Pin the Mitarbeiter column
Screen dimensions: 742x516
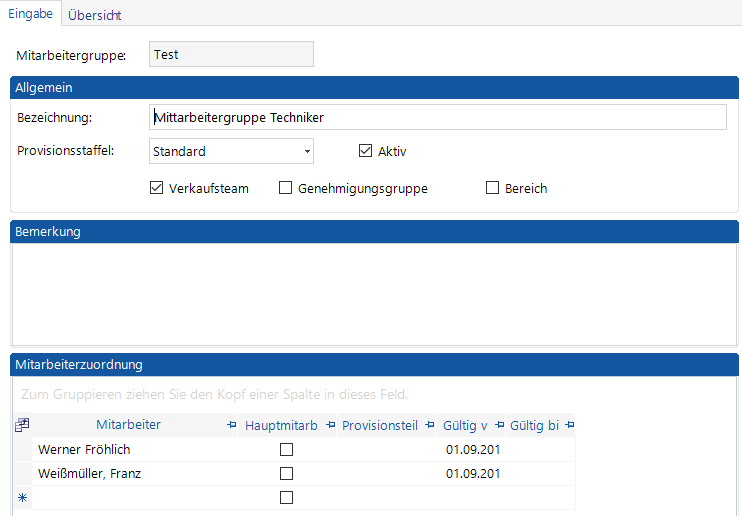pos(233,426)
